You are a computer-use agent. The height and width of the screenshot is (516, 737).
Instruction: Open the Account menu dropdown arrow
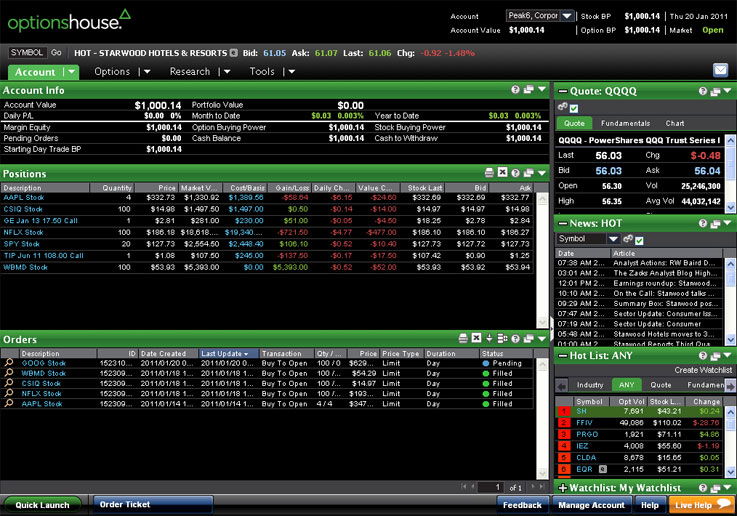point(71,72)
